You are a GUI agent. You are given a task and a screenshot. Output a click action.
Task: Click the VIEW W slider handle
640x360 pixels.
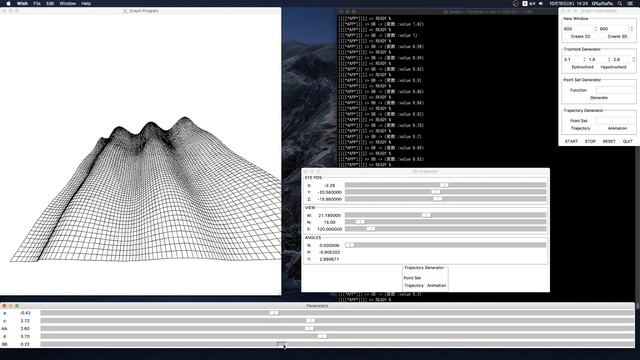[426, 215]
